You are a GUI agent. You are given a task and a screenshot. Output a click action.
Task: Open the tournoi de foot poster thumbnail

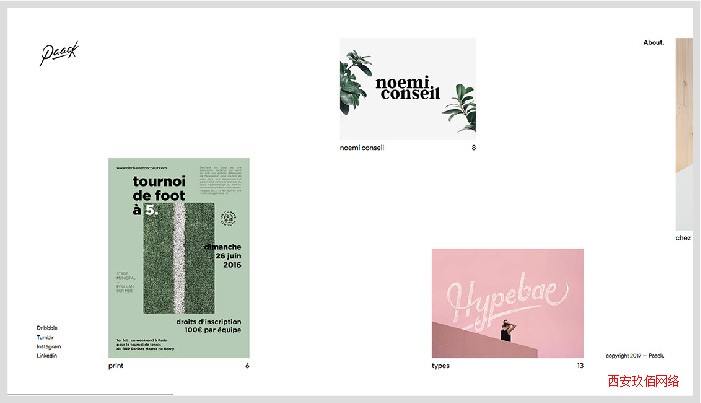(179, 257)
